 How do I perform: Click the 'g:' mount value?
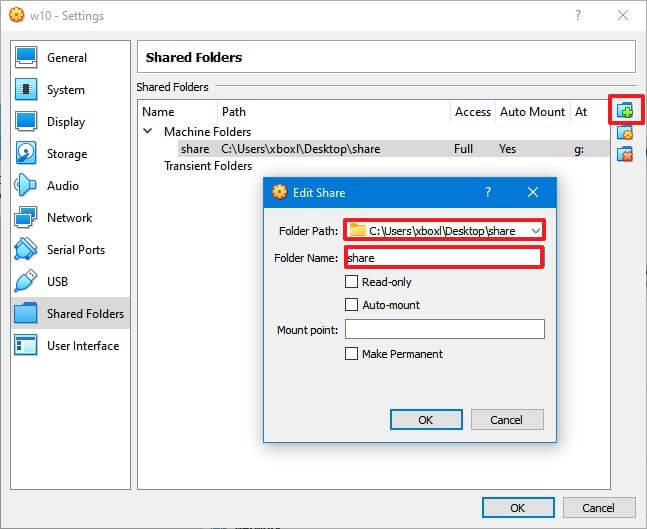point(579,149)
